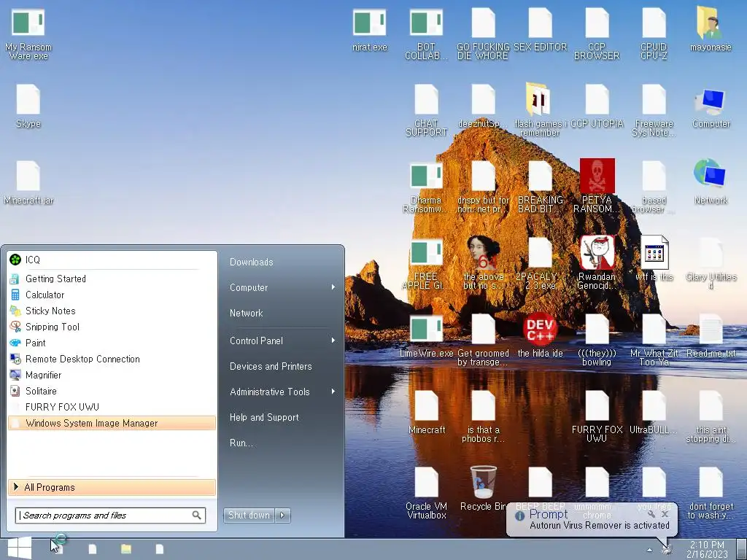747x560 pixels.
Task: Select the BREAKING BAD BIT... desktop icon
Action: [x=540, y=187]
